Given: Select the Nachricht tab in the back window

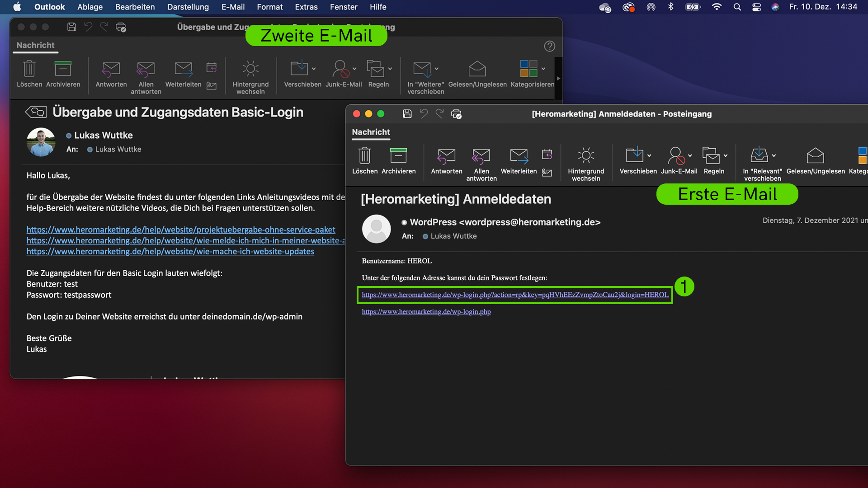Looking at the screenshot, I should coord(35,45).
